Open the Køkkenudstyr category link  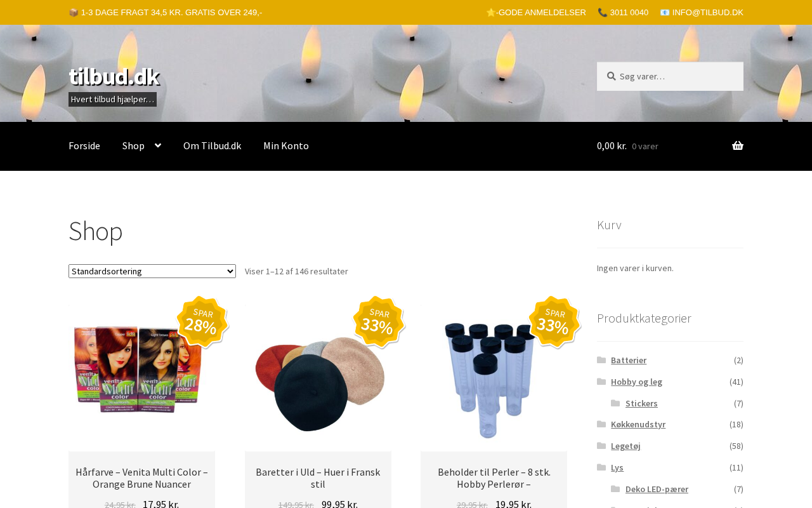coord(638,424)
